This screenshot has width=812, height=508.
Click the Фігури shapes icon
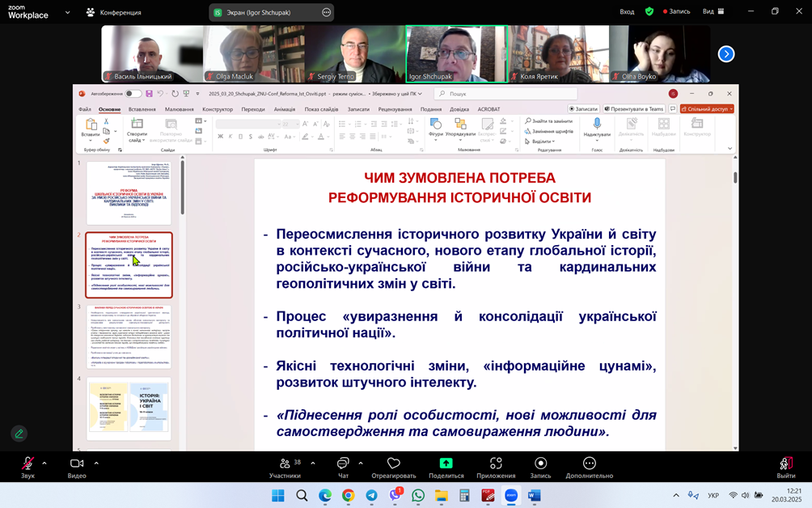(x=436, y=124)
